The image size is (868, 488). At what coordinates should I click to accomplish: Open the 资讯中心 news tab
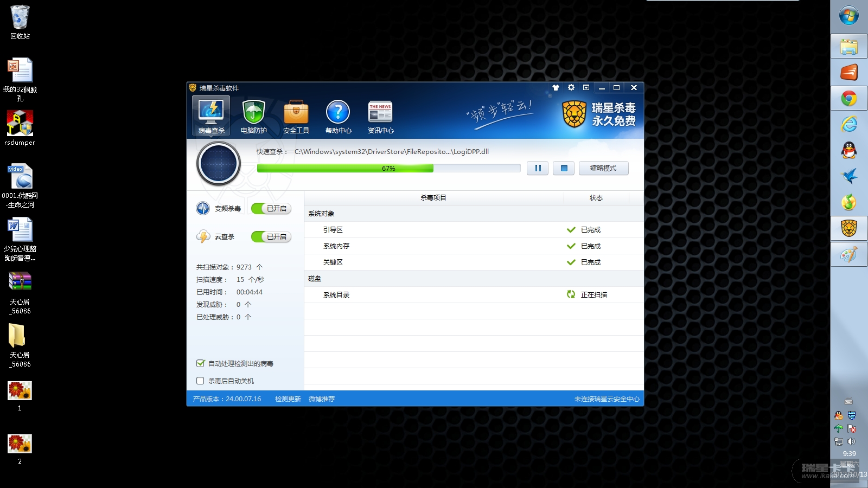tap(380, 115)
